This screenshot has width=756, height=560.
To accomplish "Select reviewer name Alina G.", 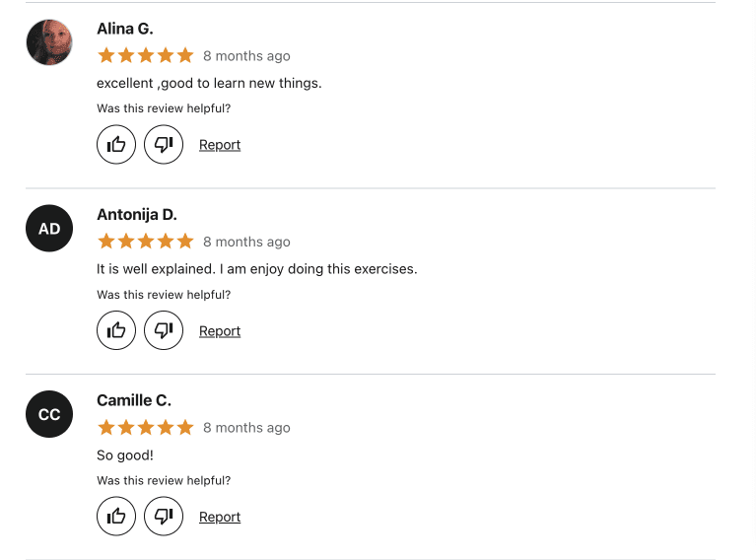I will (125, 29).
